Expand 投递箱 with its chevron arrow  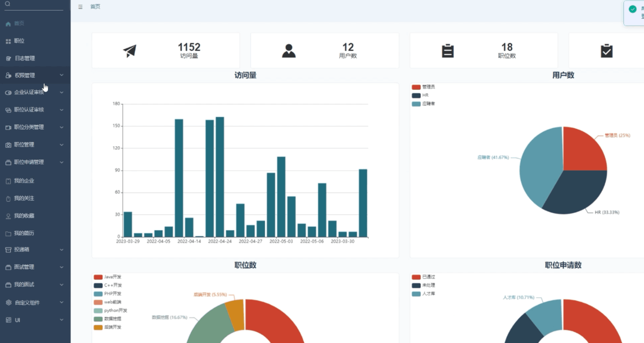(62, 250)
